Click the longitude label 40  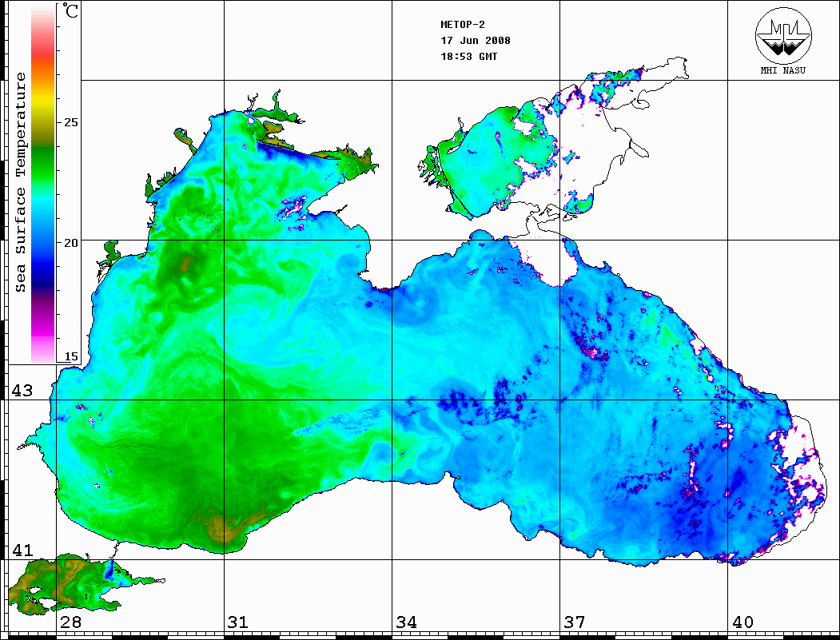[742, 622]
